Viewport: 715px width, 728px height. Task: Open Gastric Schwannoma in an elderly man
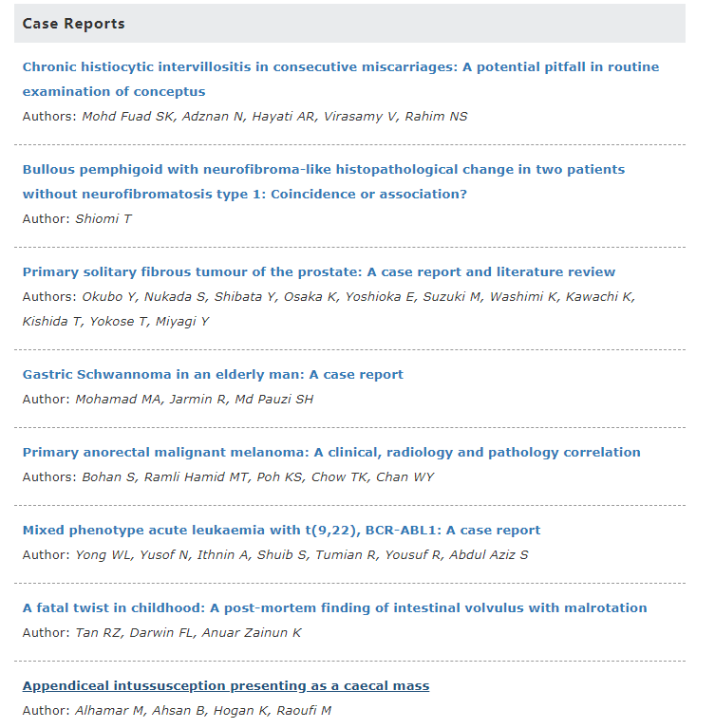coord(213,375)
